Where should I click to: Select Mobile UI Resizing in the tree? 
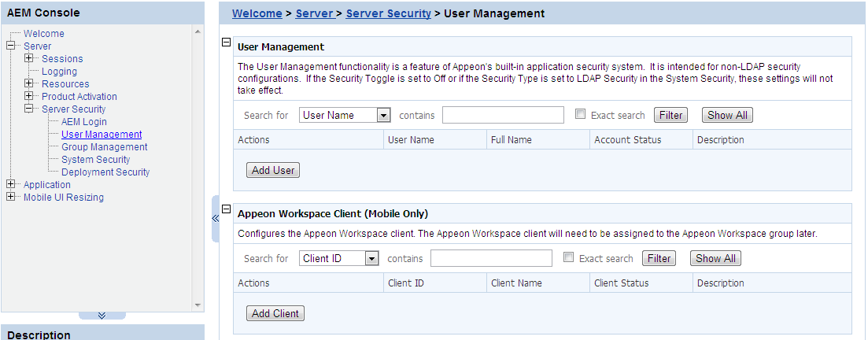pos(63,198)
